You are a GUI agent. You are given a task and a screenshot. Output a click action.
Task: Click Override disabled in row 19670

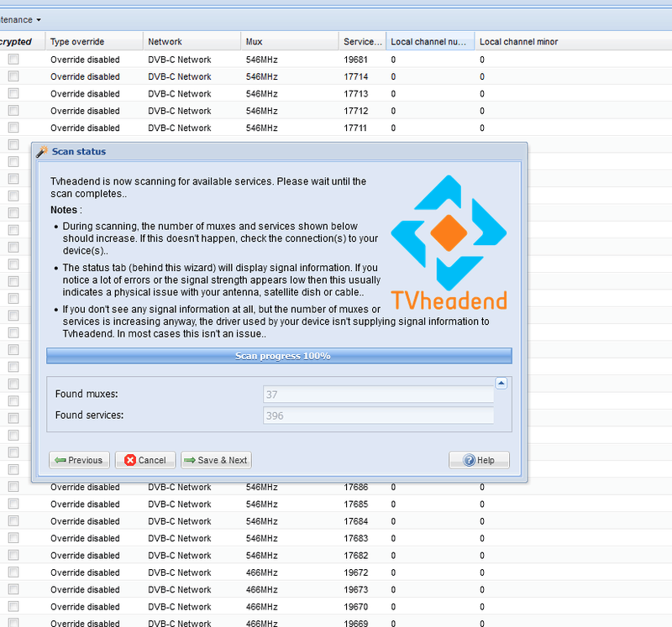(x=85, y=607)
